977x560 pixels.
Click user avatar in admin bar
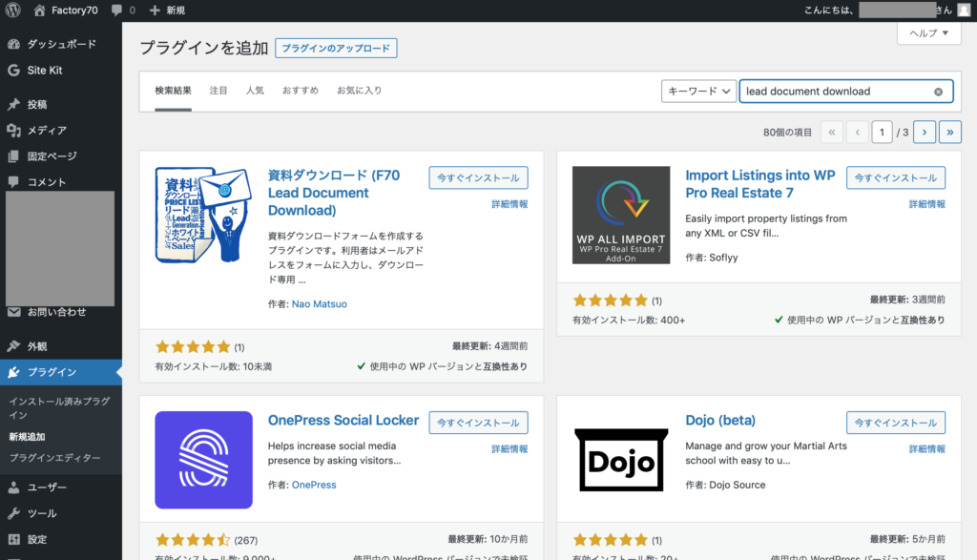point(964,10)
